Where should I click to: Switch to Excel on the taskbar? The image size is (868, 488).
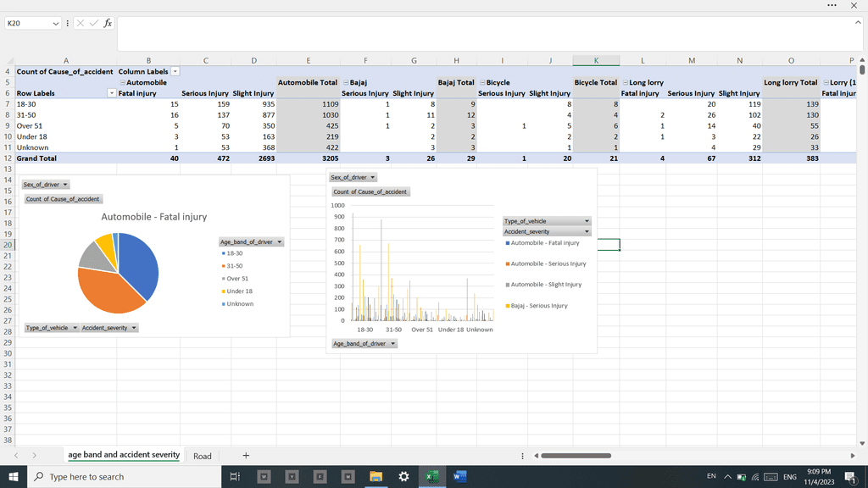tap(431, 476)
